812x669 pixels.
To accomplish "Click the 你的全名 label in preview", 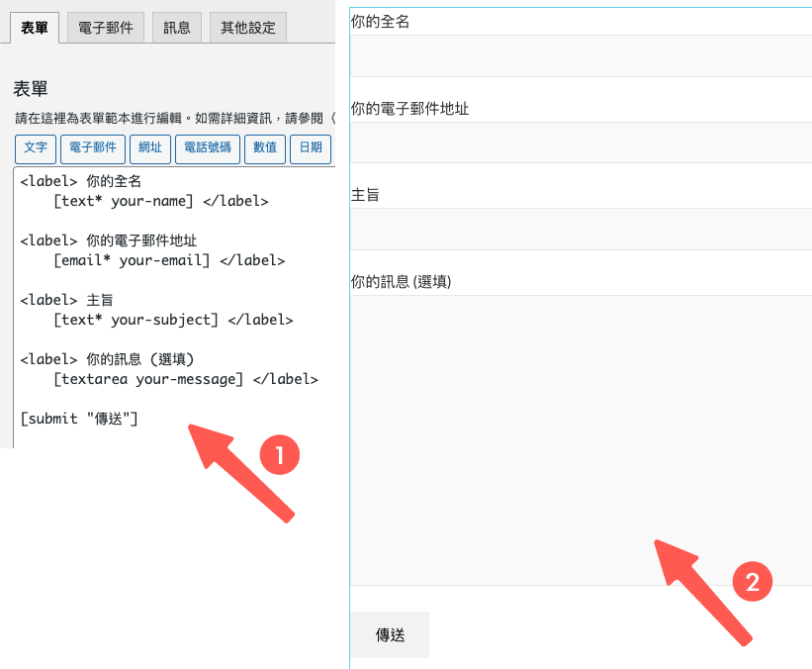I will pos(380,22).
